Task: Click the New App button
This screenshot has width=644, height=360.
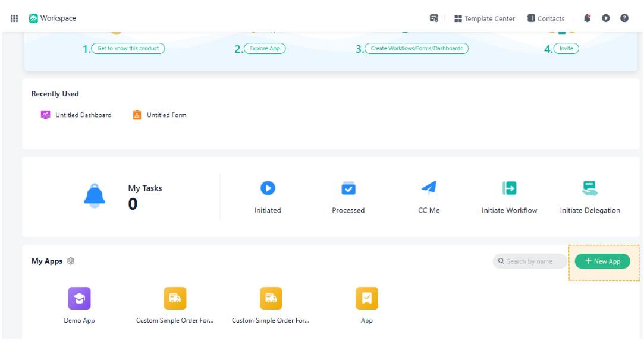Action: [602, 261]
